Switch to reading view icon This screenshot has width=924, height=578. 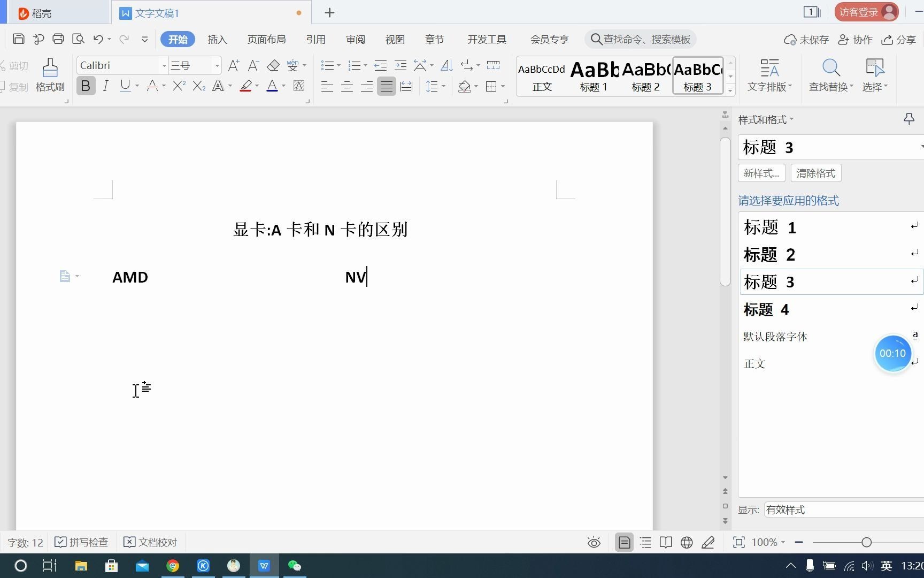click(x=666, y=542)
